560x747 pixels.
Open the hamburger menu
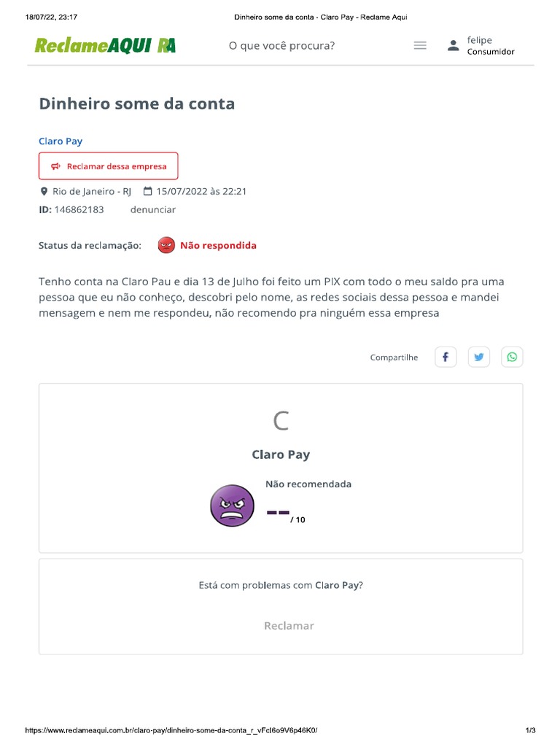point(420,45)
